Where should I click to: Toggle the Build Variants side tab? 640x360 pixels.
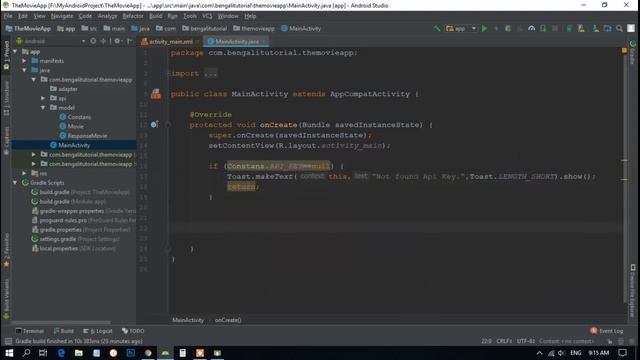tap(6, 299)
